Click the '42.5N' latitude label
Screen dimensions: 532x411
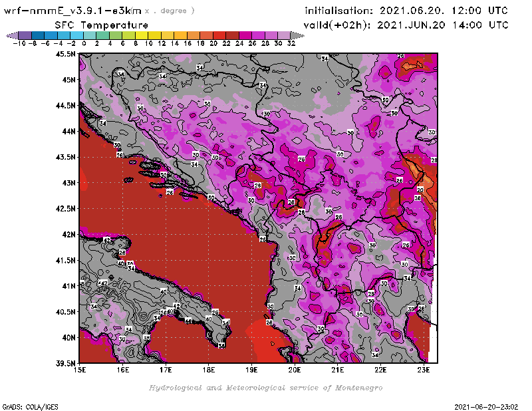click(x=66, y=209)
